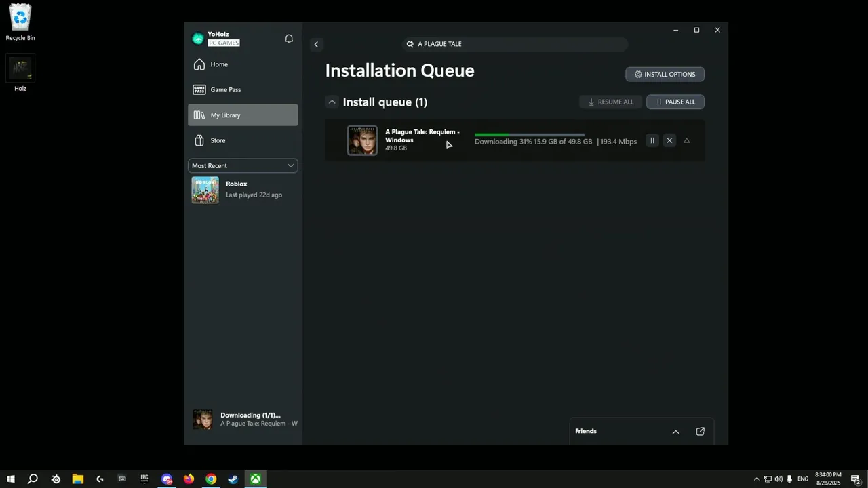The image size is (868, 488).
Task: Open Roblox from the recent list
Action: pyautogui.click(x=243, y=190)
